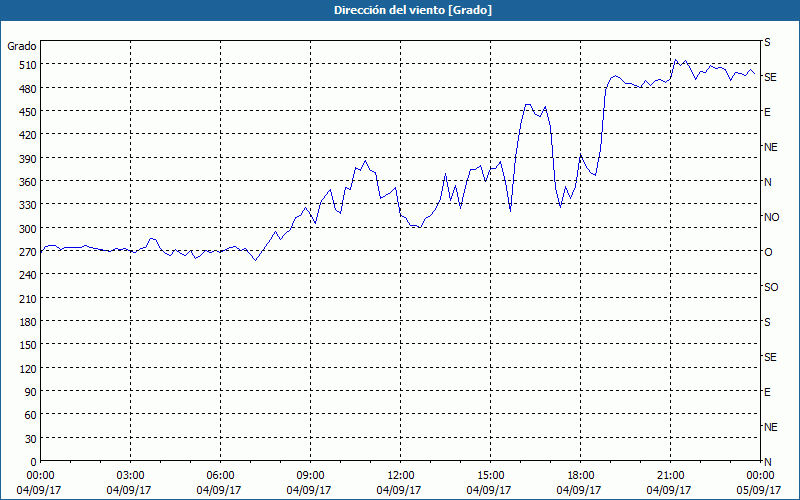
Task: Select the 'Grado' y-axis unit label
Action: click(x=22, y=46)
